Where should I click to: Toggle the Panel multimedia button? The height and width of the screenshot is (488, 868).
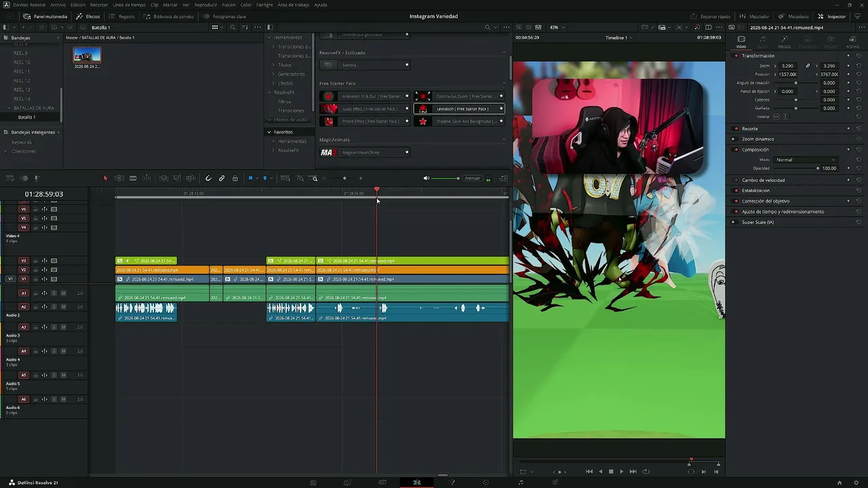pos(45,16)
